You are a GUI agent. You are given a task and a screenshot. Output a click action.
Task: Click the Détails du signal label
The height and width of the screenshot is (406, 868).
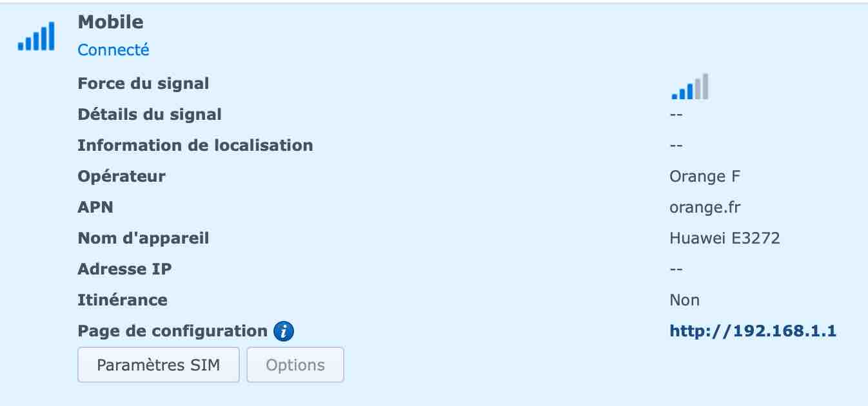point(150,114)
